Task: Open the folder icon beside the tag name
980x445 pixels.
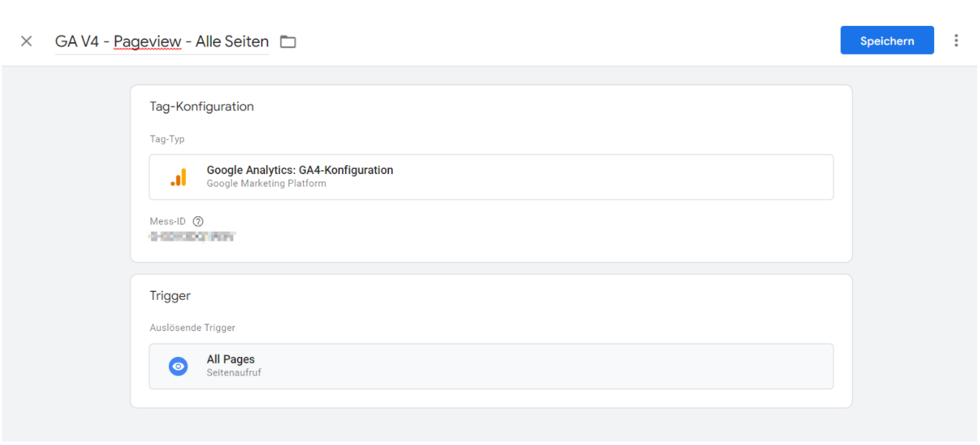Action: click(288, 42)
